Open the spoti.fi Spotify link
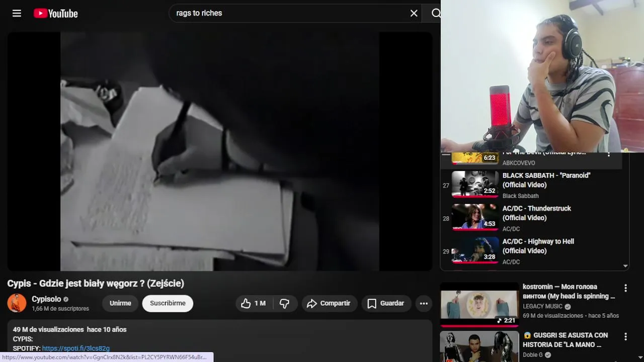The image size is (644, 362). coord(75,348)
